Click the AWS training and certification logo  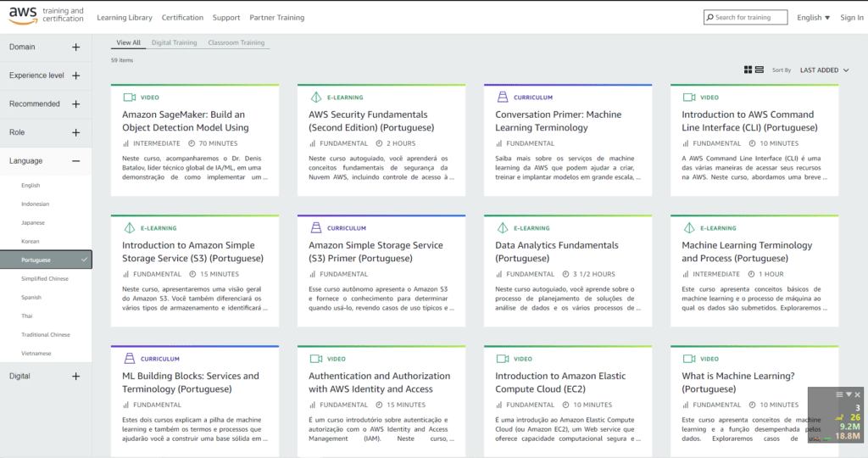point(46,16)
